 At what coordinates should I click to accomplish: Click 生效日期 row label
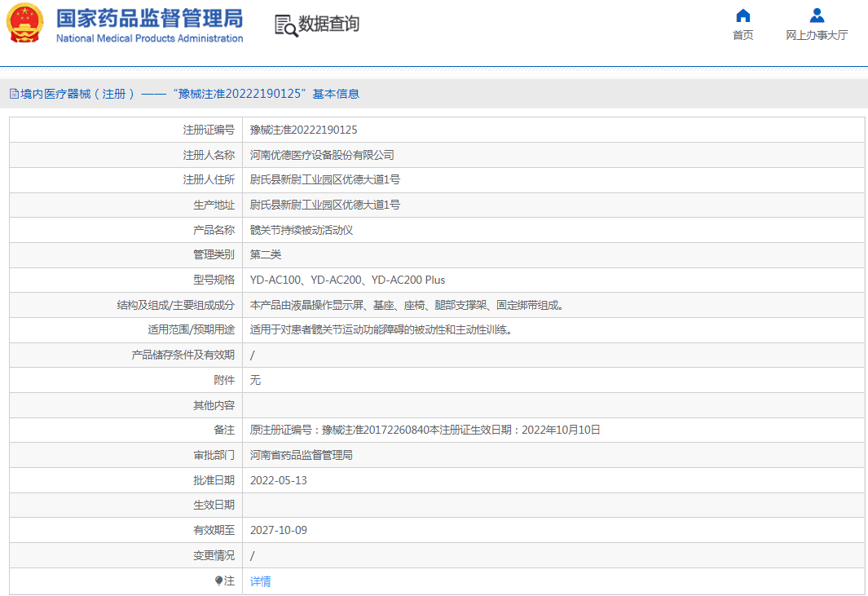point(214,505)
